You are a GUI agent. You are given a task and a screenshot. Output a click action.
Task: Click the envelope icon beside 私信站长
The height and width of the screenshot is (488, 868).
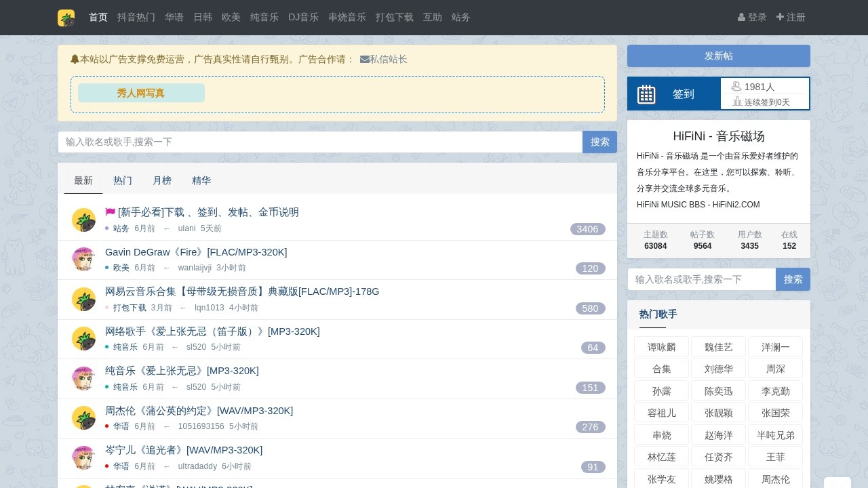point(365,60)
